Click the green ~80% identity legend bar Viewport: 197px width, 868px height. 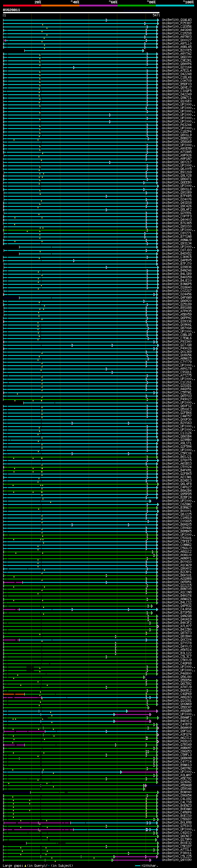(x=137, y=6)
